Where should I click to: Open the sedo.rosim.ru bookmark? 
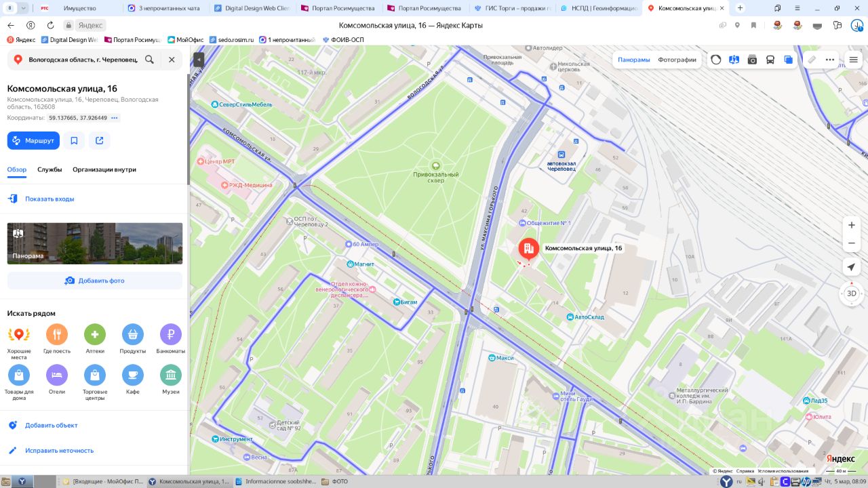pyautogui.click(x=231, y=40)
